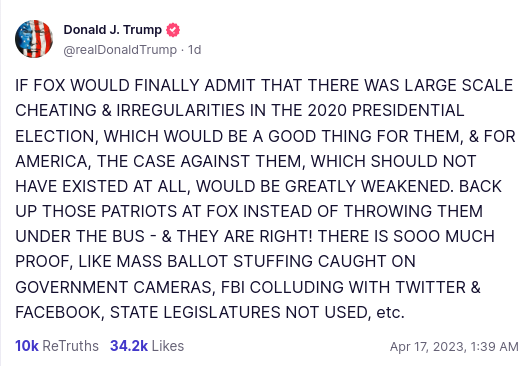The image size is (532, 366).
Task: Visit the @realDonaldTrump handle link
Action: 120,50
